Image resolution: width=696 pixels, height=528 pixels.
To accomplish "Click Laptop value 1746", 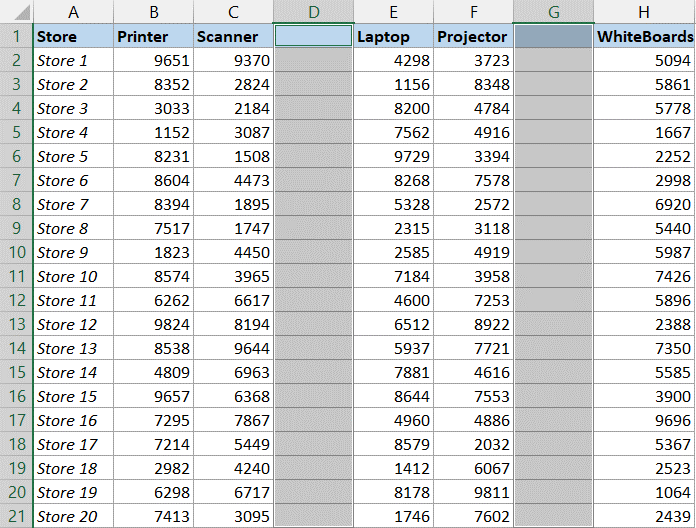I will point(394,516).
